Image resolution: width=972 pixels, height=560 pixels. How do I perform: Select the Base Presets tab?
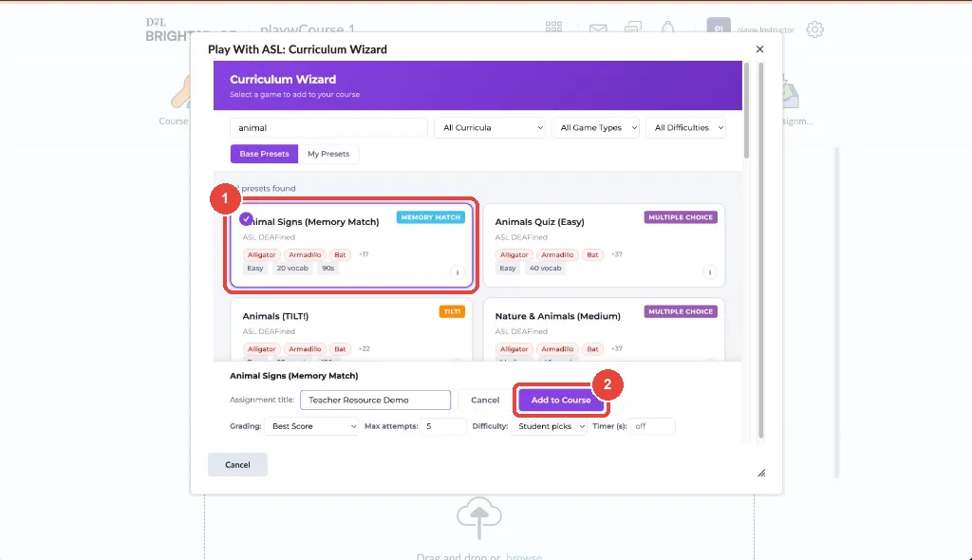point(264,154)
